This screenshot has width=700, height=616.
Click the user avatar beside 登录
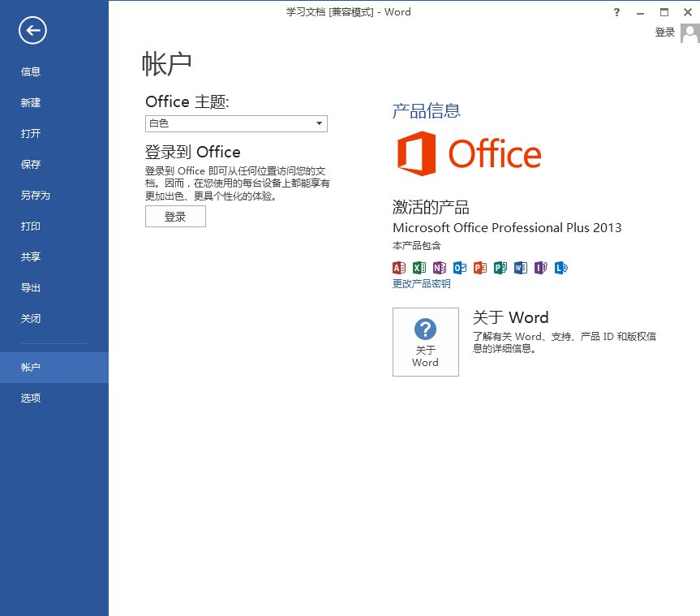point(690,32)
